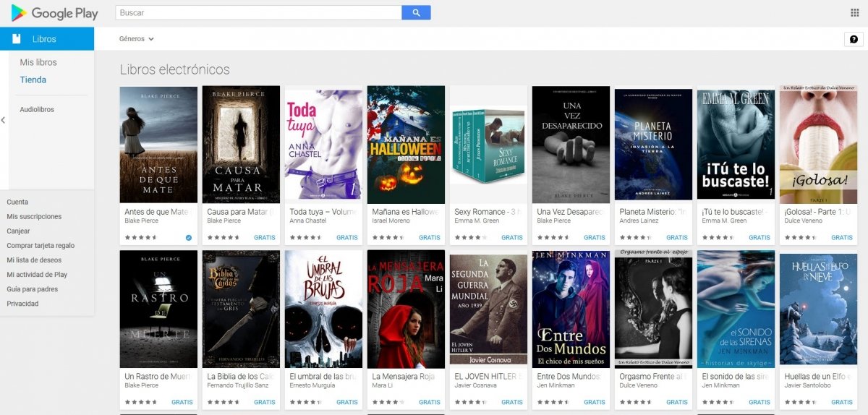Click author Ernesto Murguía

(312, 385)
